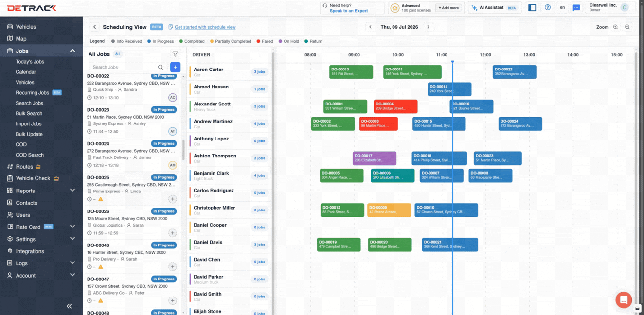The image size is (644, 315).
Task: Select job DO-00046 in the job list
Action: 132,256
